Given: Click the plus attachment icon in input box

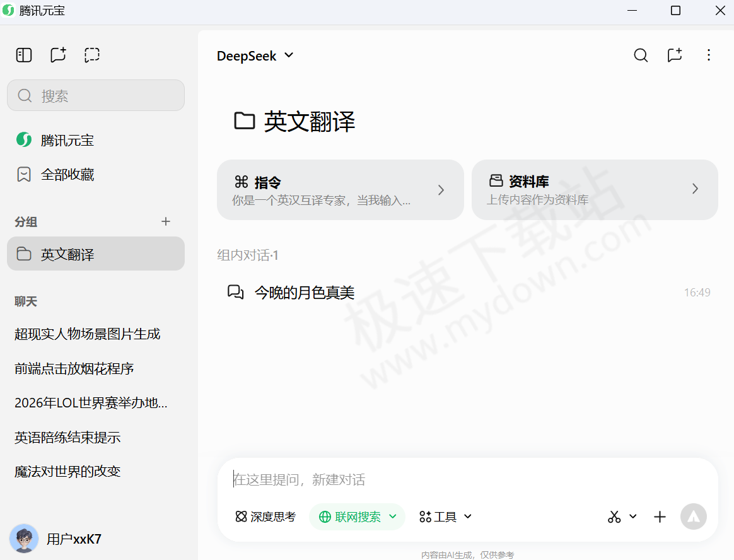Looking at the screenshot, I should (660, 517).
